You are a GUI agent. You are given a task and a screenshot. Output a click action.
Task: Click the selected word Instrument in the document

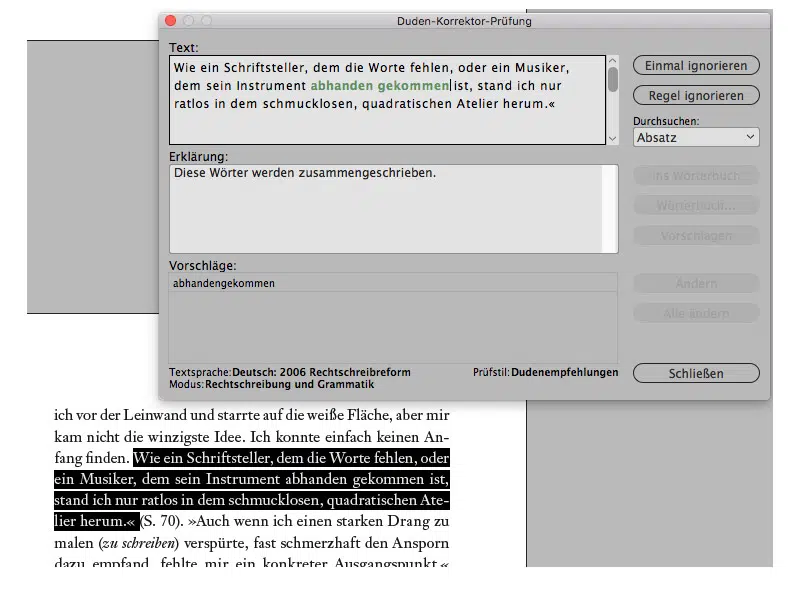pyautogui.click(x=242, y=479)
